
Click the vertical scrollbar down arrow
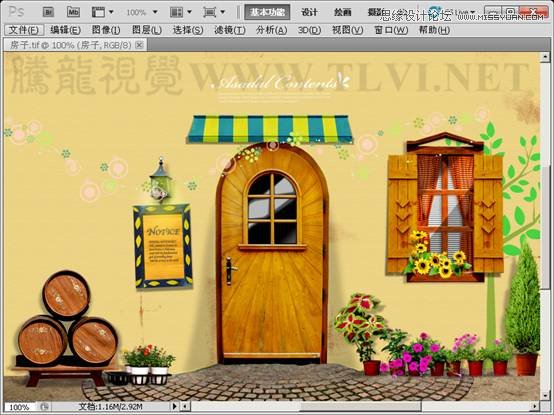(x=545, y=395)
